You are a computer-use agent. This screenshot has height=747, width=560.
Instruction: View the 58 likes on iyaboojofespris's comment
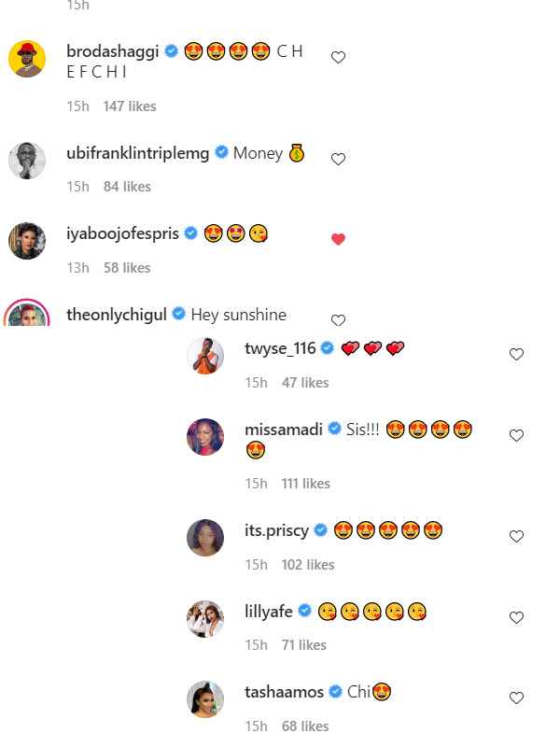[x=127, y=268]
